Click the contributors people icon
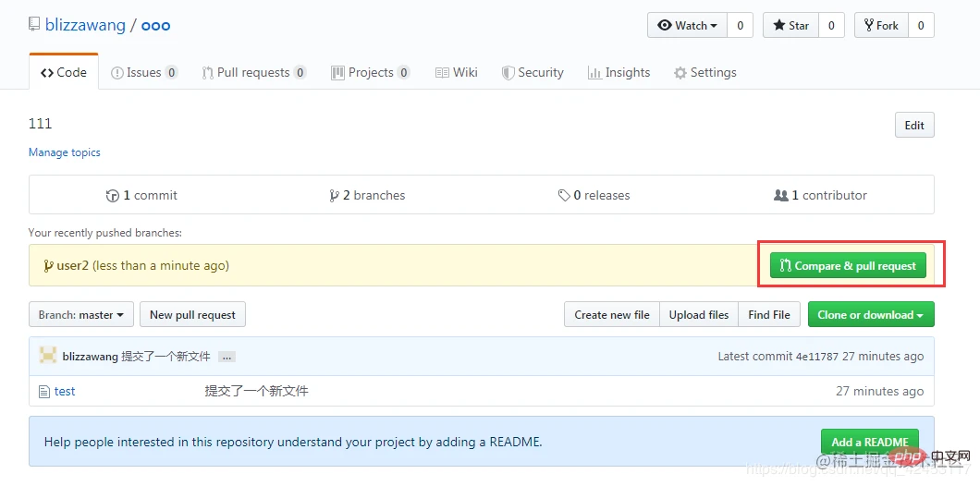Viewport: 980px width, 486px height. (781, 196)
